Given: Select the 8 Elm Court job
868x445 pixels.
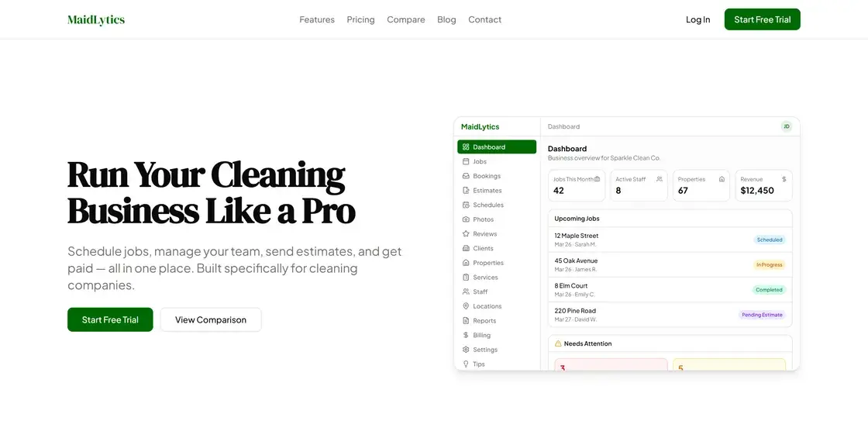Looking at the screenshot, I should 670,289.
